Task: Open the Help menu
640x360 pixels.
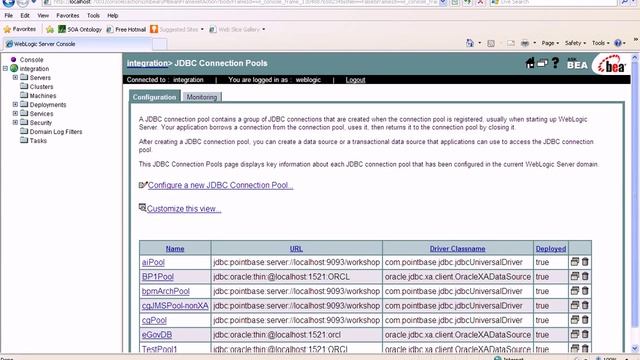Action: [x=113, y=16]
